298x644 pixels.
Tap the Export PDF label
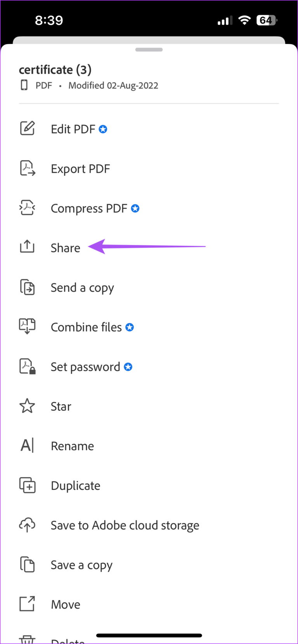coord(80,168)
